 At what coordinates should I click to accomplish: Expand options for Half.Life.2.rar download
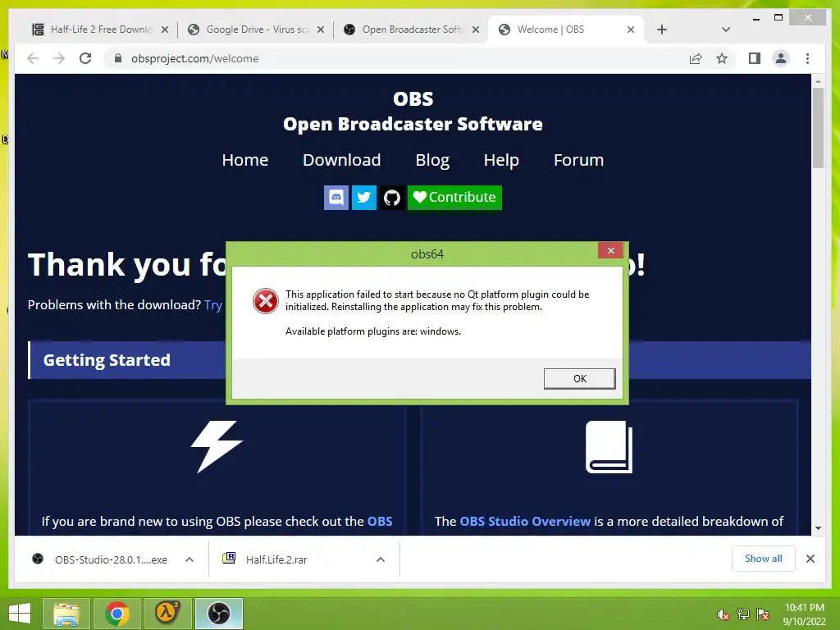pyautogui.click(x=381, y=559)
